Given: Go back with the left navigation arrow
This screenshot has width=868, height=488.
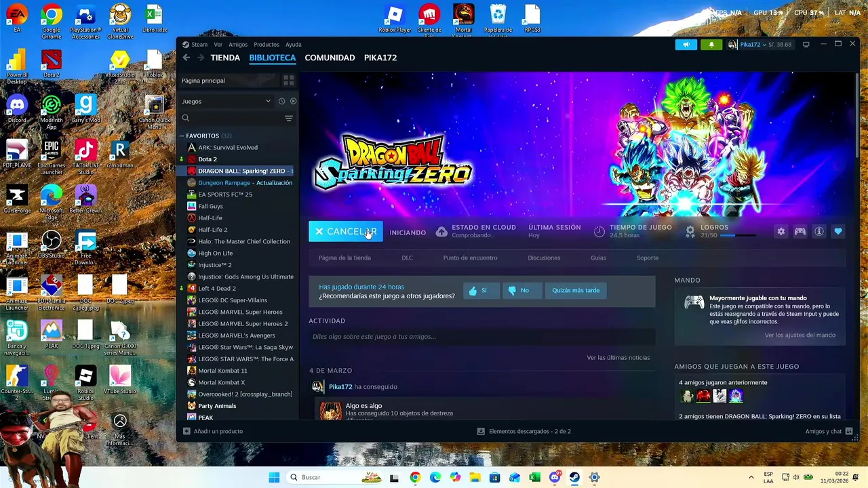Looking at the screenshot, I should pos(186,58).
